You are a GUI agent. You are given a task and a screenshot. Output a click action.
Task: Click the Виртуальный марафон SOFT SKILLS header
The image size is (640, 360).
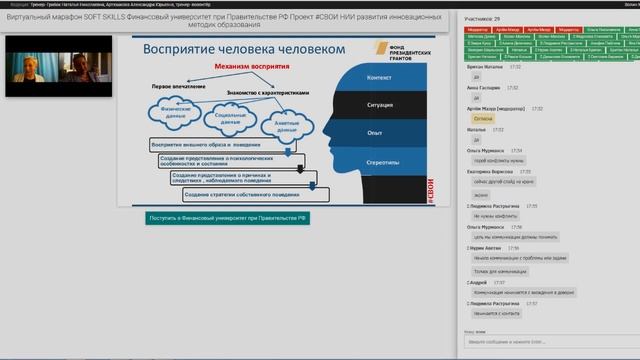coord(224,21)
